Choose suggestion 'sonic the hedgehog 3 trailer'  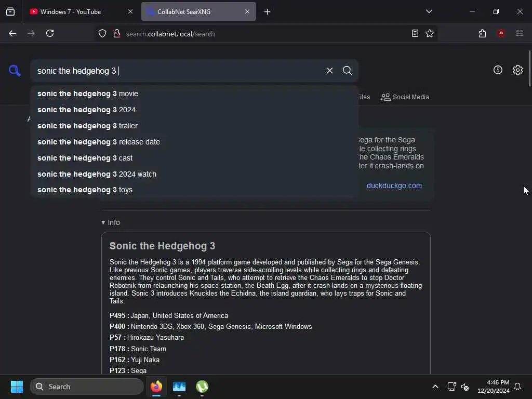(x=194, y=126)
